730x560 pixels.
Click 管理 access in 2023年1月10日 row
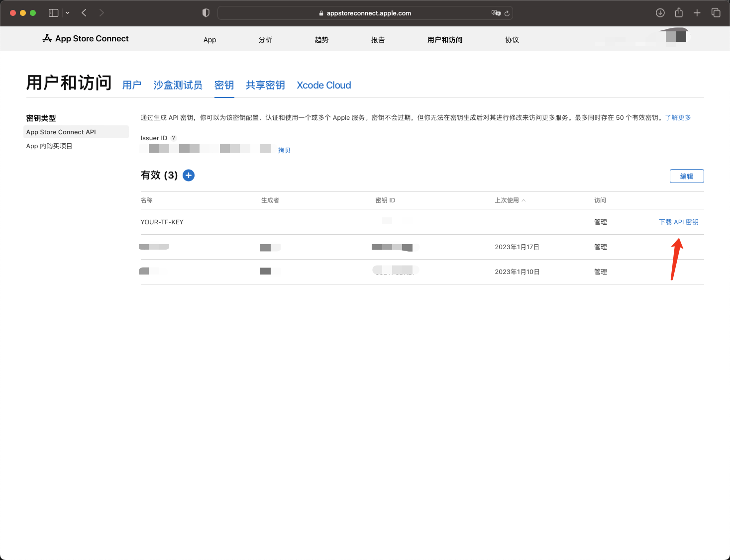(601, 272)
